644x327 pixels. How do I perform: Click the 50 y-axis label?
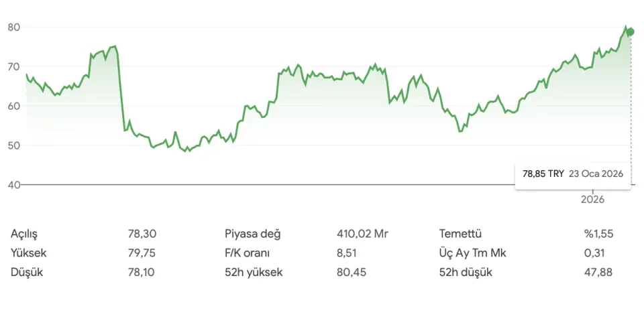click(13, 145)
